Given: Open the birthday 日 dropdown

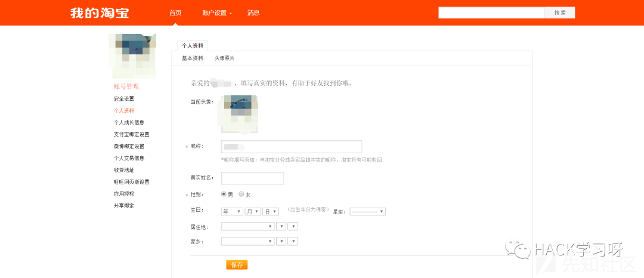Looking at the screenshot, I should (x=271, y=211).
